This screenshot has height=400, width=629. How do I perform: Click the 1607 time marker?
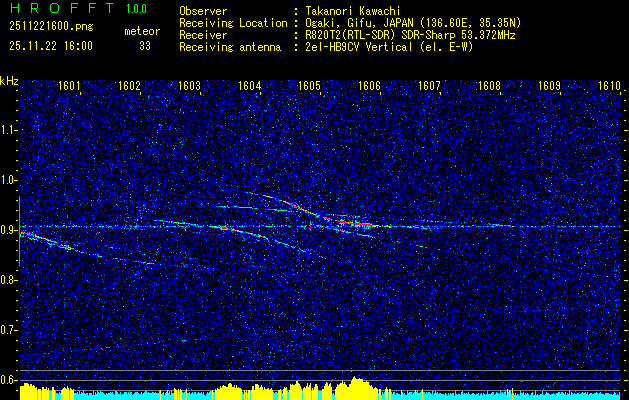[429, 86]
